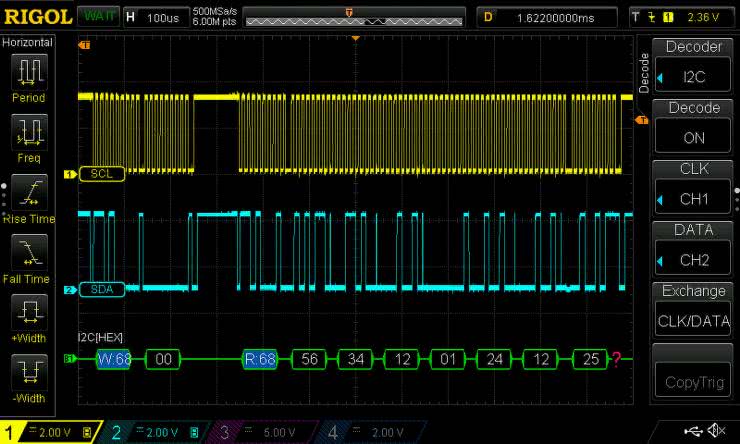Select the Rise Time measurement icon

click(x=29, y=191)
